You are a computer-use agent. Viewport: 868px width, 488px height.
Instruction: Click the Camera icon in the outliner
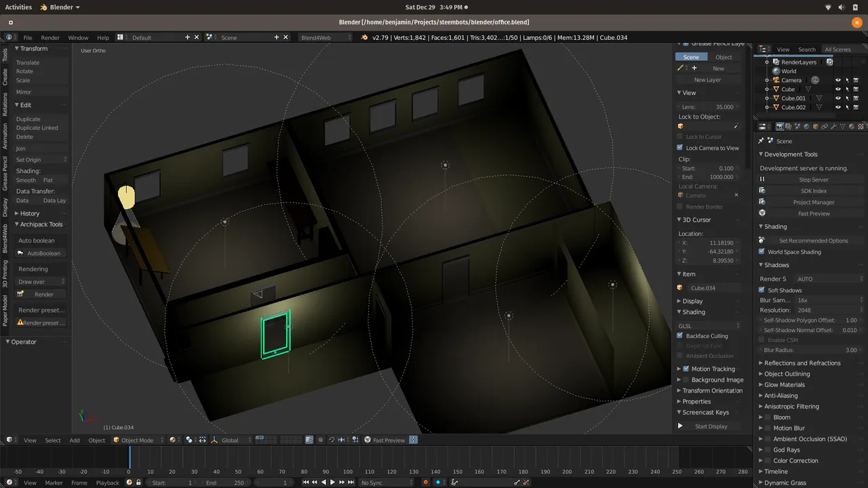[x=777, y=80]
